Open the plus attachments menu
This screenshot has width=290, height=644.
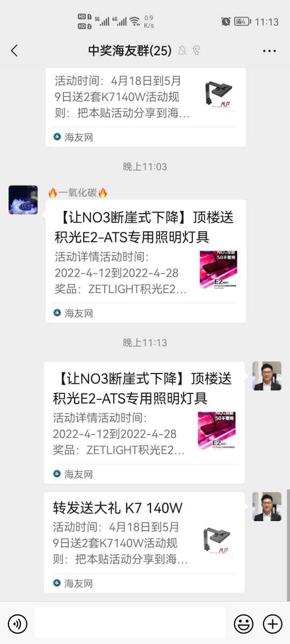tap(272, 624)
